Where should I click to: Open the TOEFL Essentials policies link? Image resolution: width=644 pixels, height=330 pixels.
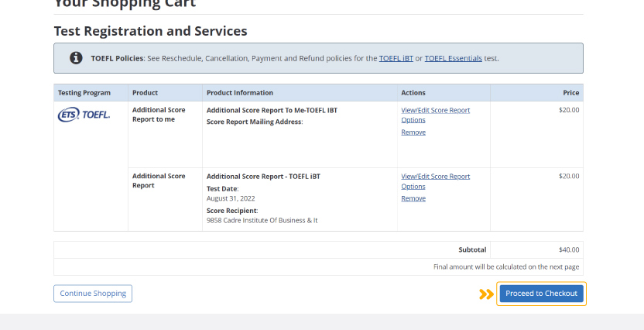pyautogui.click(x=453, y=58)
